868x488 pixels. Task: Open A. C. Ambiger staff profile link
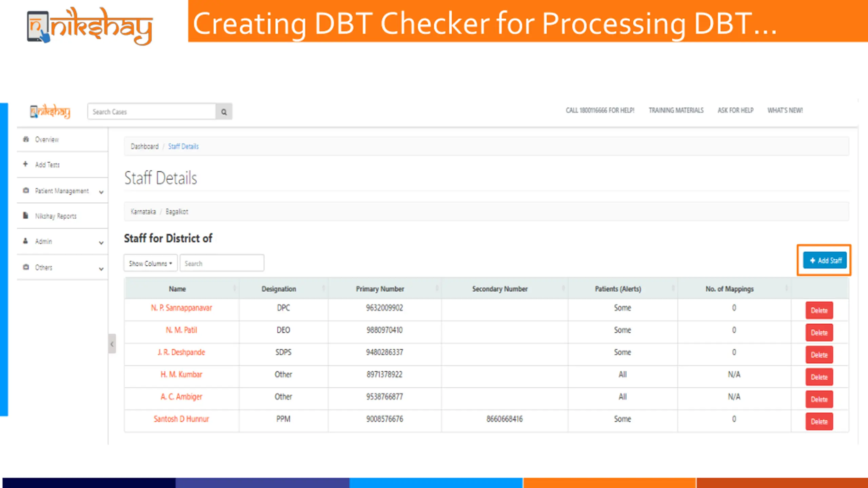pyautogui.click(x=181, y=396)
